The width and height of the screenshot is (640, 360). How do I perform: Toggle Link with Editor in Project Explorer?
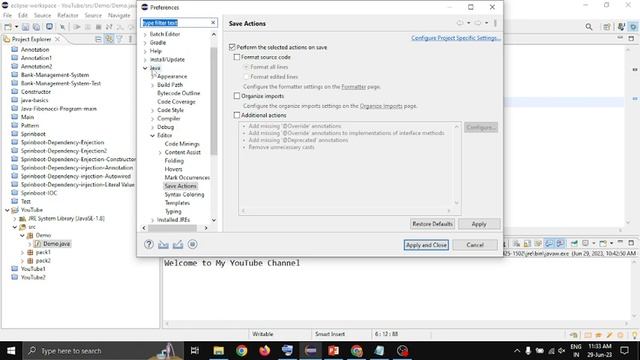coord(109,39)
